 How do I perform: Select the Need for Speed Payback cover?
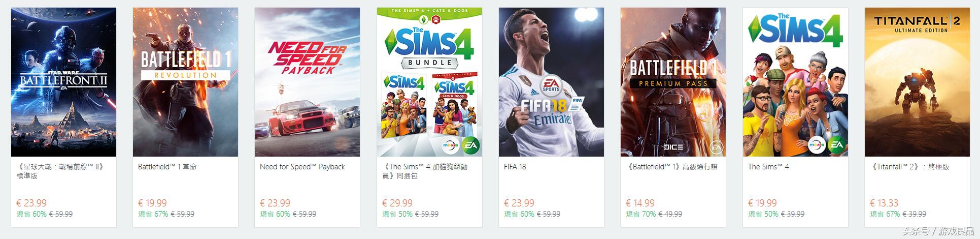(x=307, y=82)
